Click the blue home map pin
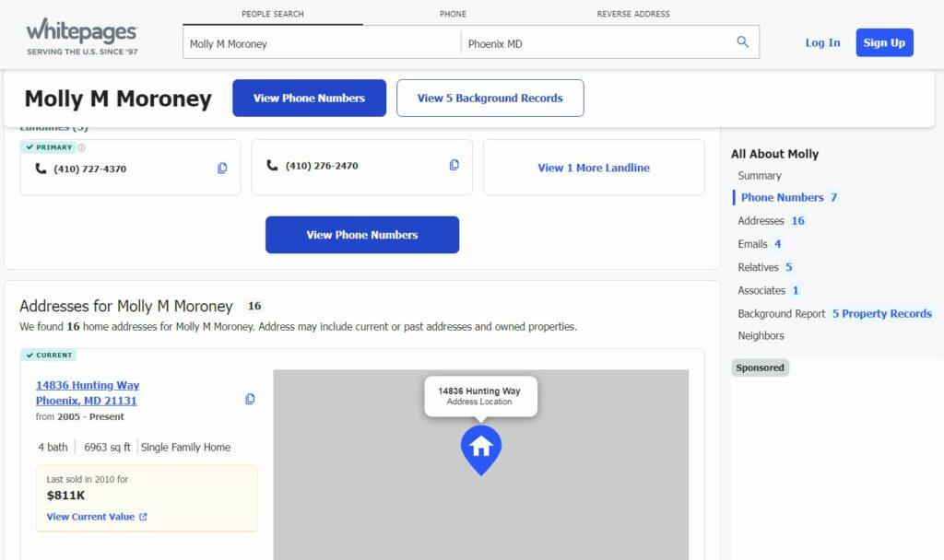The image size is (944, 560). tap(480, 449)
